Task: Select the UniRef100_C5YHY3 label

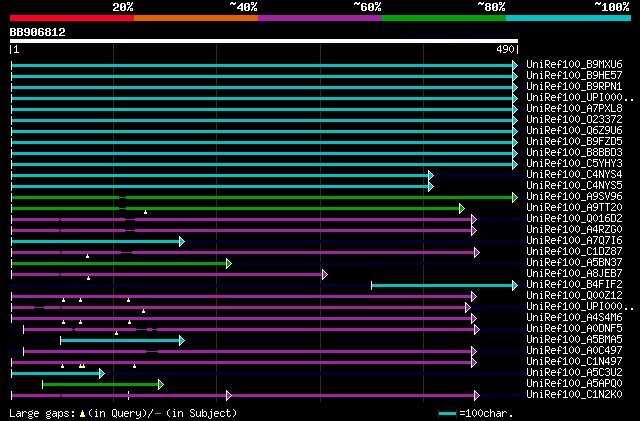Action: (x=574, y=164)
